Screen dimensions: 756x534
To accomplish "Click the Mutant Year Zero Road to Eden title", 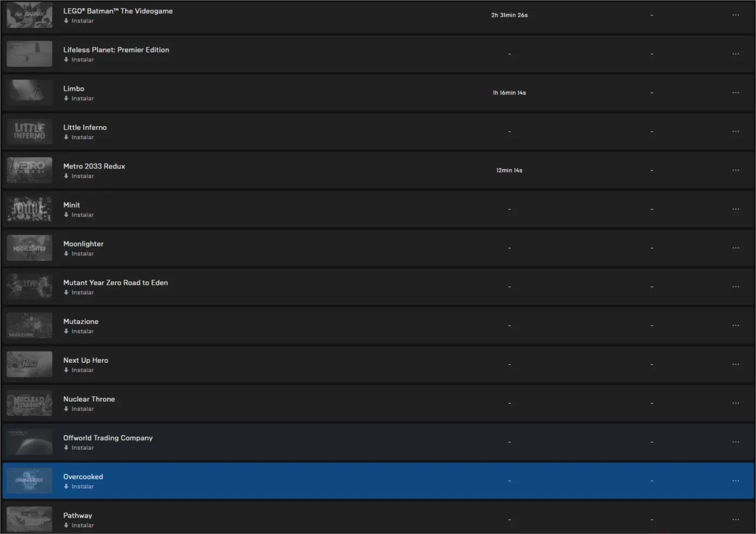I will [116, 283].
